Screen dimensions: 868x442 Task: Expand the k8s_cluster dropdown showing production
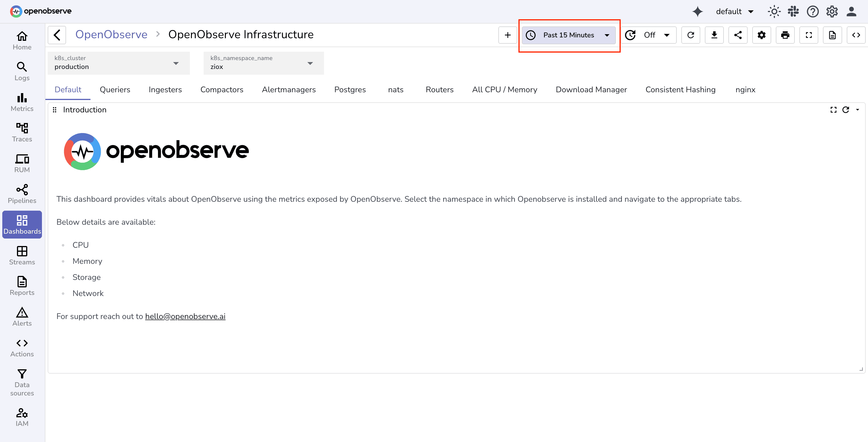point(118,63)
